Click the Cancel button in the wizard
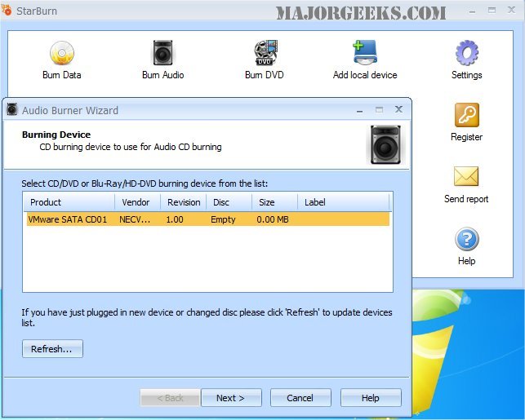Viewport: 525px width, 420px height. pyautogui.click(x=300, y=398)
